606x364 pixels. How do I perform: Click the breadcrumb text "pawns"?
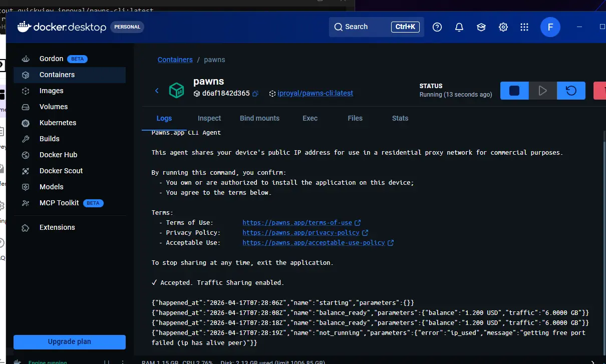214,60
